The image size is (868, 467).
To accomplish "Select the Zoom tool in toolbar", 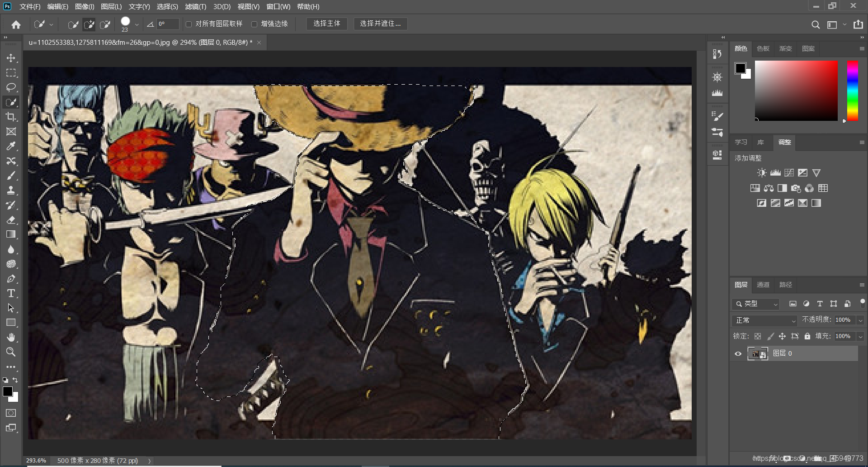I will pyautogui.click(x=11, y=352).
